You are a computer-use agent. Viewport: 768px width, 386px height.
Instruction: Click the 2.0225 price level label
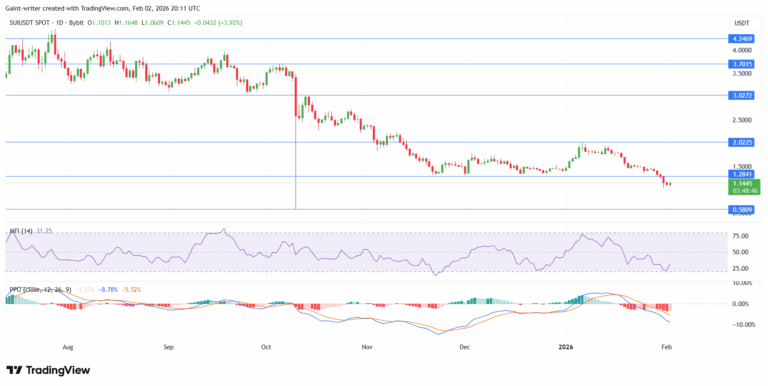tap(740, 143)
